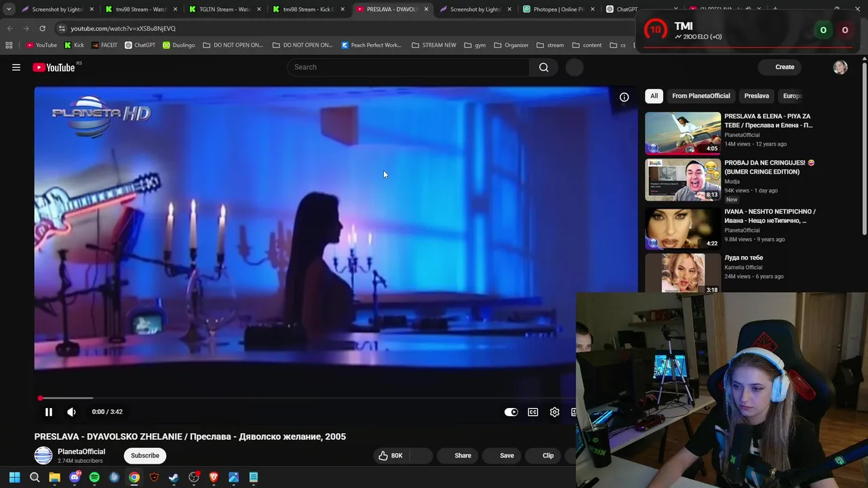Expand the gym bookmark folder
The height and width of the screenshot is (488, 868).
coord(475,45)
